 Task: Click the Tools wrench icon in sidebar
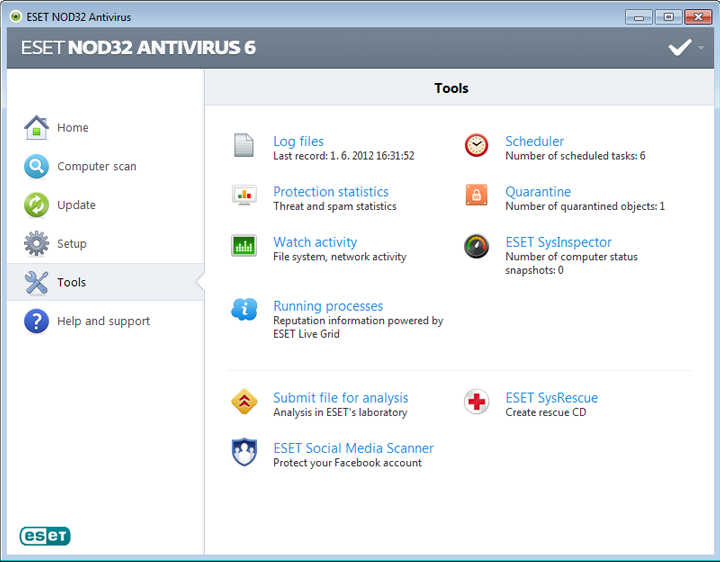pos(36,282)
